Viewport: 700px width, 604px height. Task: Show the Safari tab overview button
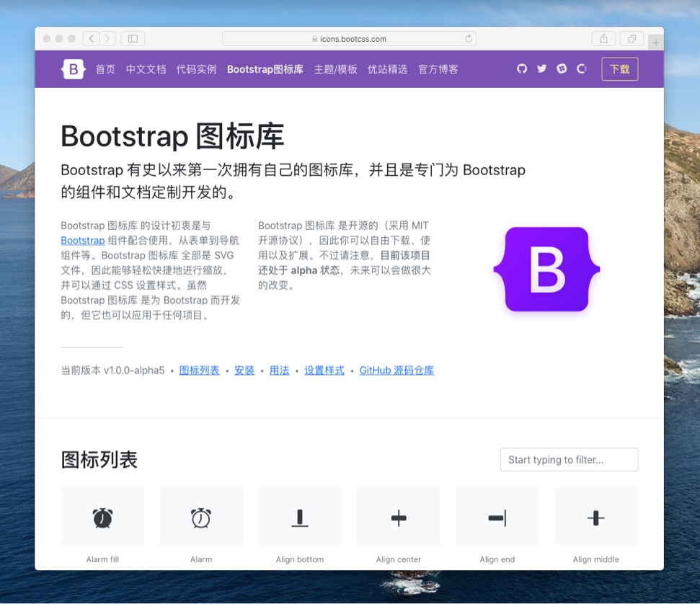[x=632, y=39]
